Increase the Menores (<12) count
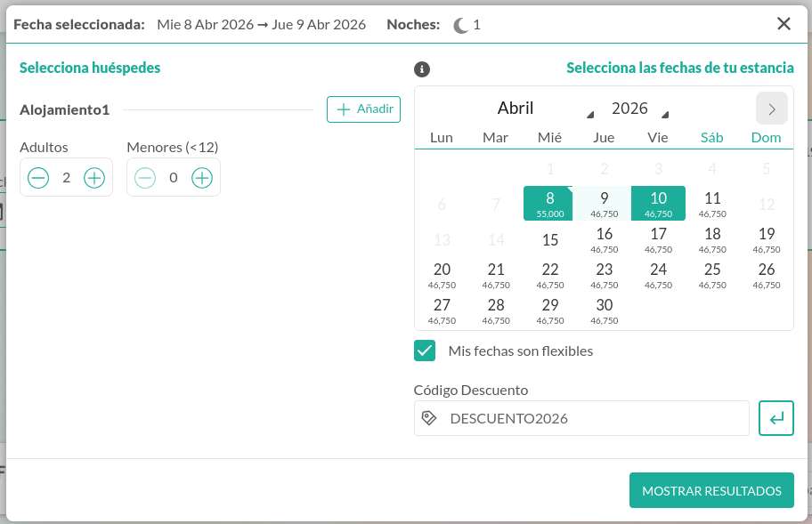Viewport: 812px width, 524px height. [202, 178]
